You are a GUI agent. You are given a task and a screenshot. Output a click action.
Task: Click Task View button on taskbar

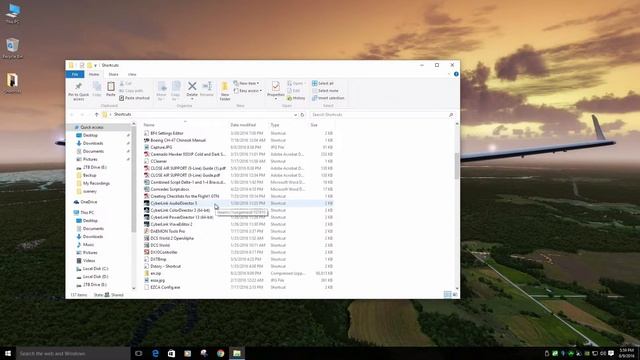click(139, 353)
